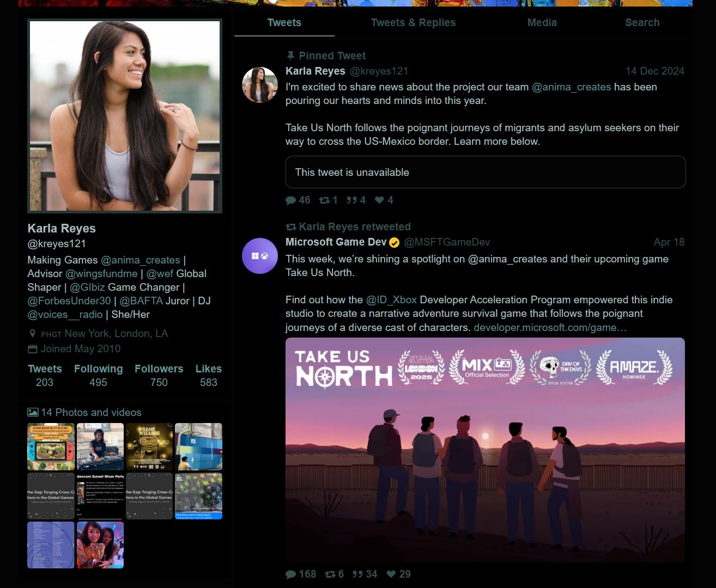Open @wingsfundme link in bio
The image size is (716, 588).
101,274
